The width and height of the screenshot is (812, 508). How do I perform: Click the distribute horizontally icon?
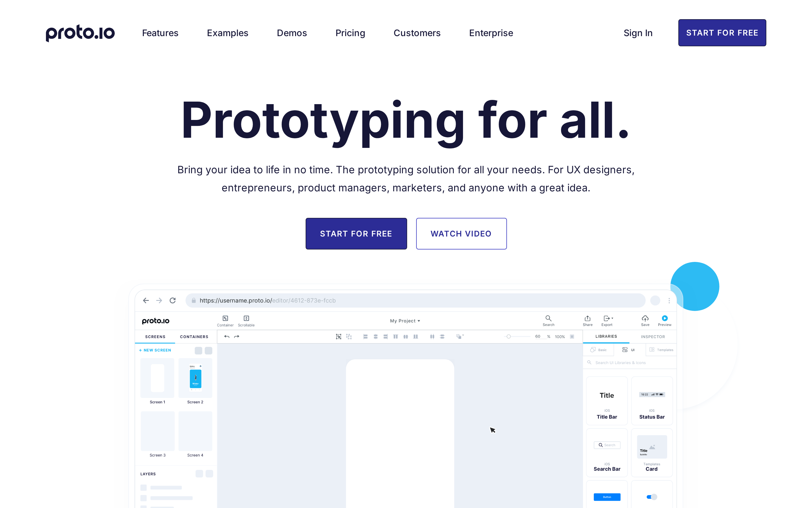[x=432, y=336]
